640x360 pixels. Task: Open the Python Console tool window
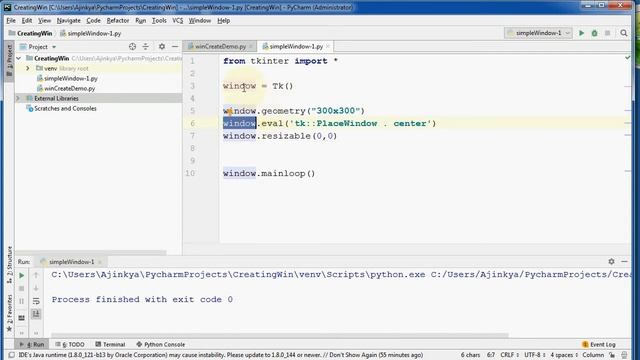click(160, 344)
